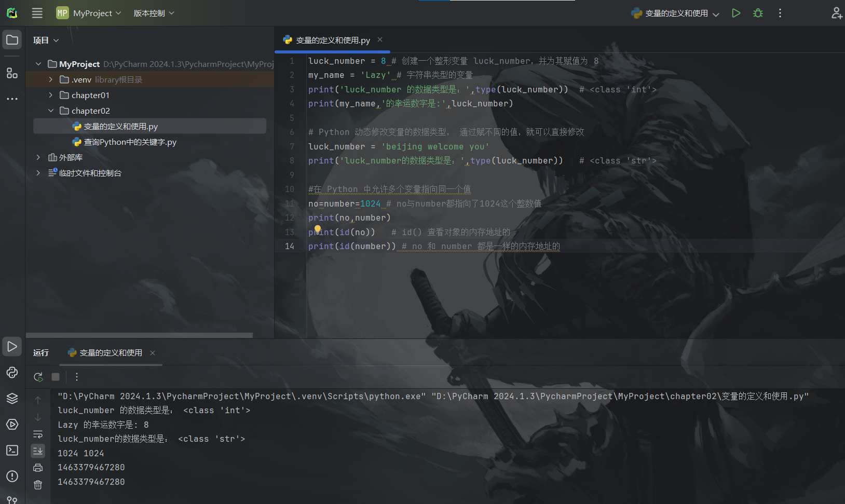Expand the 外部库 node

[38, 157]
